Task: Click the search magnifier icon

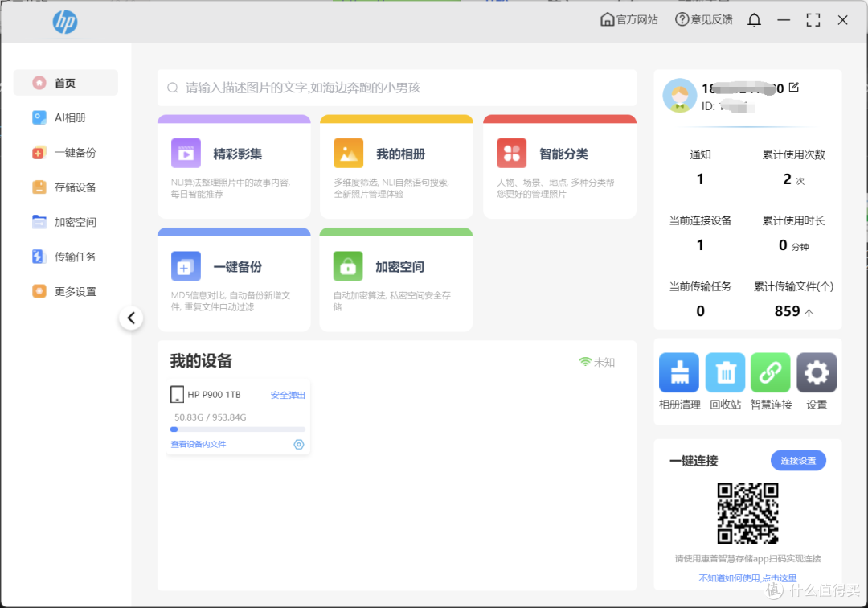Action: coord(173,88)
